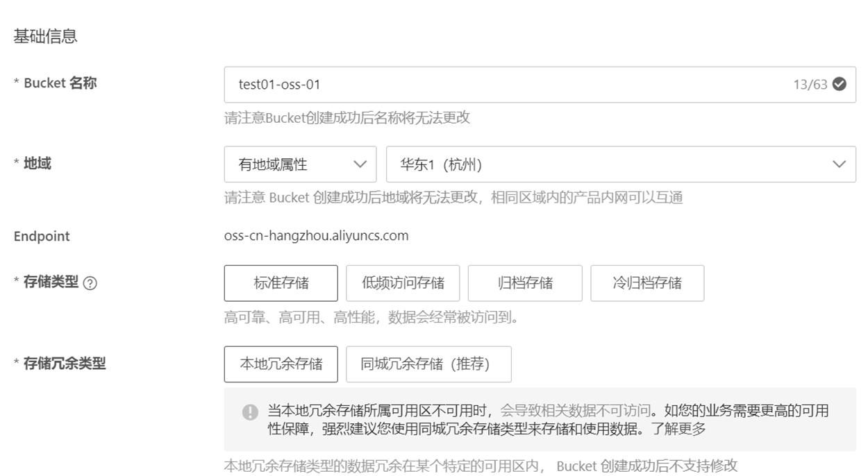Select 低频访问存储 storage type
Screen dimensions: 868x476
coord(403,283)
